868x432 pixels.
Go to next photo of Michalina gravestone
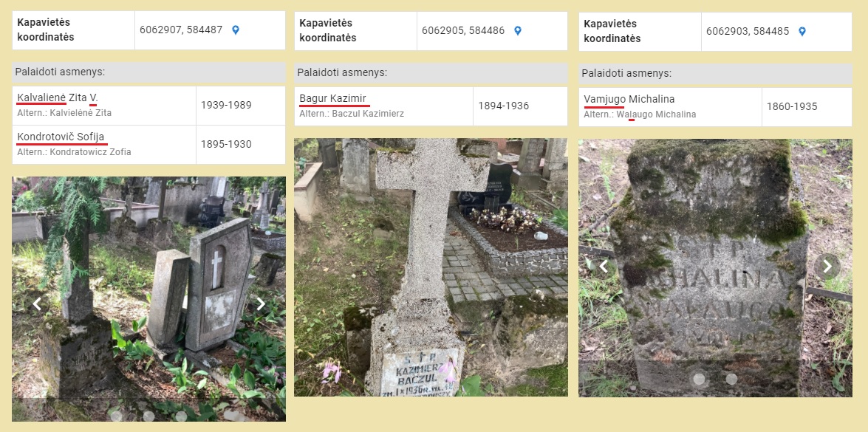coord(827,267)
